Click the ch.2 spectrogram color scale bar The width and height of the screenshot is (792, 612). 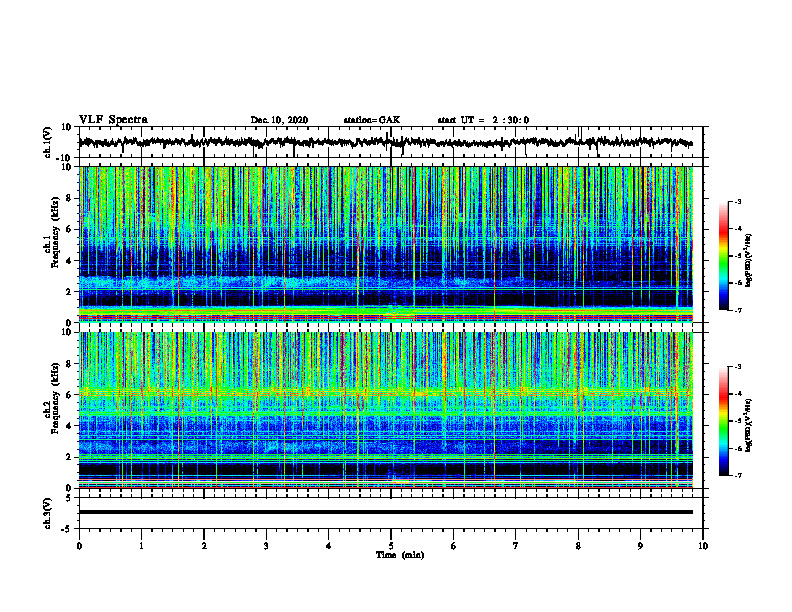pos(724,421)
